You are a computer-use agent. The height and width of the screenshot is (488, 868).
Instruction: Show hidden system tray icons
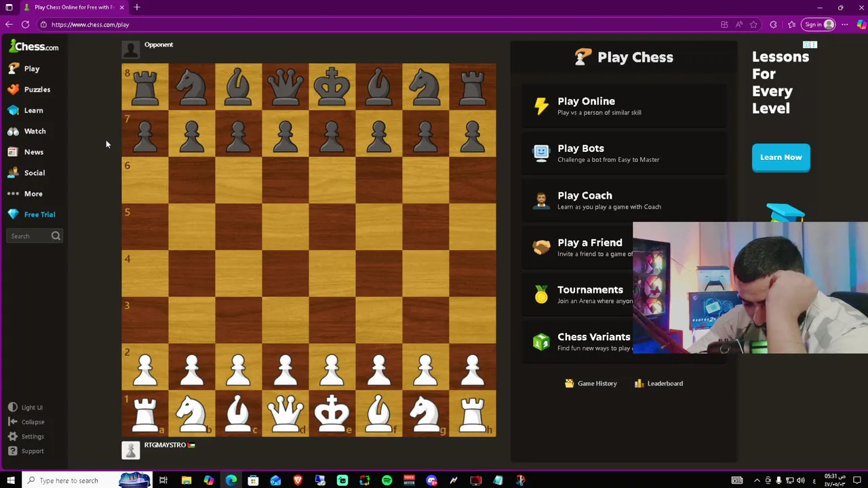(x=757, y=481)
